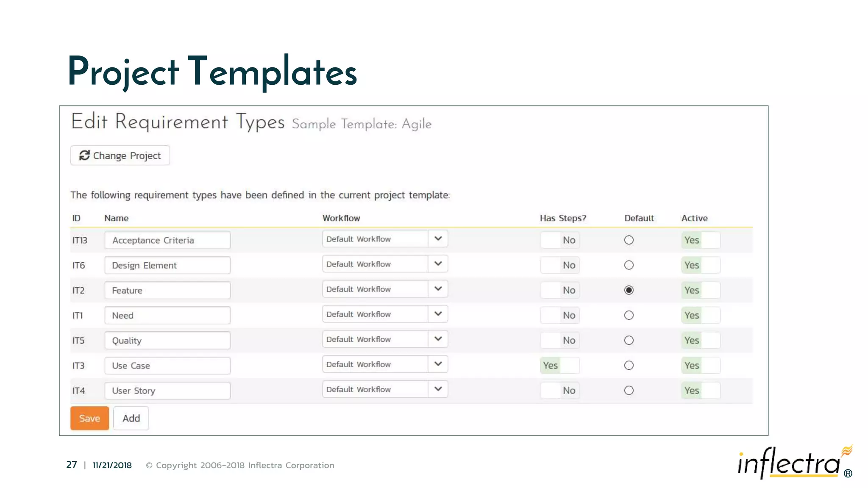Toggle Active switch for Use Case
Viewport: 868px width, 488px height.
pyautogui.click(x=701, y=365)
